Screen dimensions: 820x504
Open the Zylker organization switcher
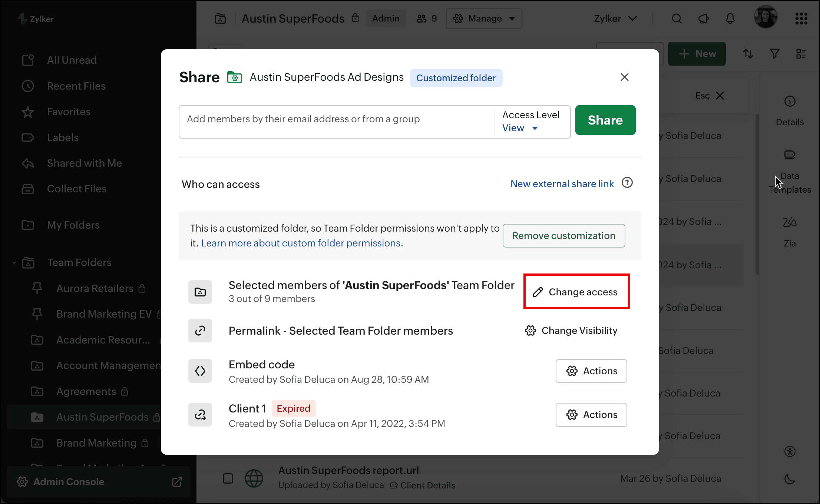pos(615,19)
